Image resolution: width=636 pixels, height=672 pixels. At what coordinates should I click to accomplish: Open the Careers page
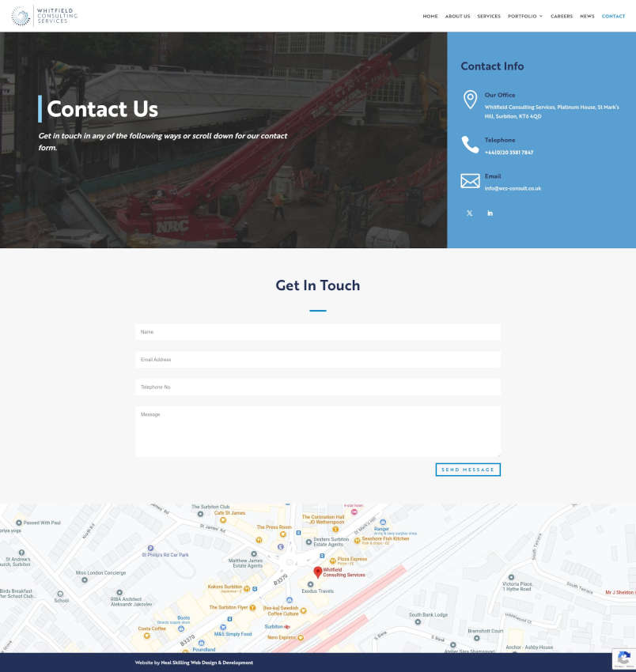tap(562, 17)
